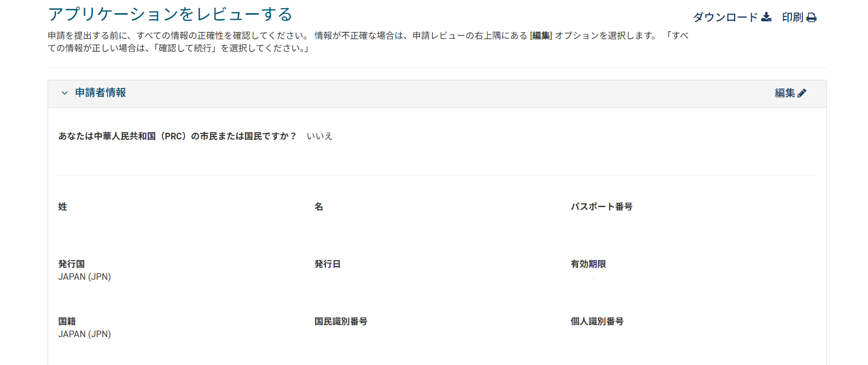868x365 pixels.
Task: Click the 個人識別番号 field label
Action: click(597, 321)
